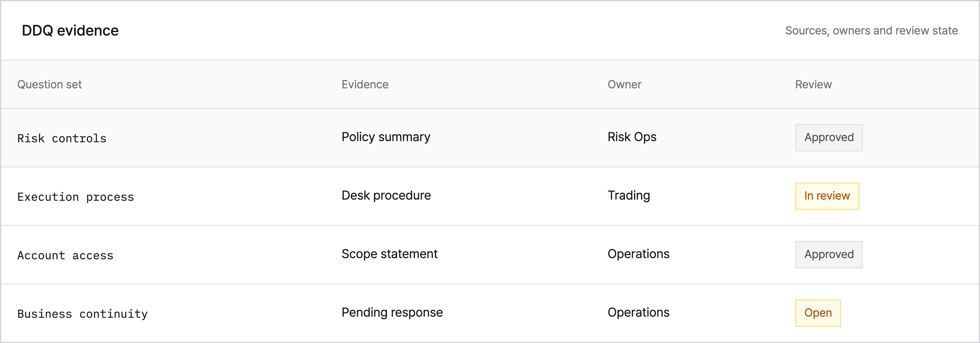Select the Execution process row label
This screenshot has height=343, width=980.
76,197
